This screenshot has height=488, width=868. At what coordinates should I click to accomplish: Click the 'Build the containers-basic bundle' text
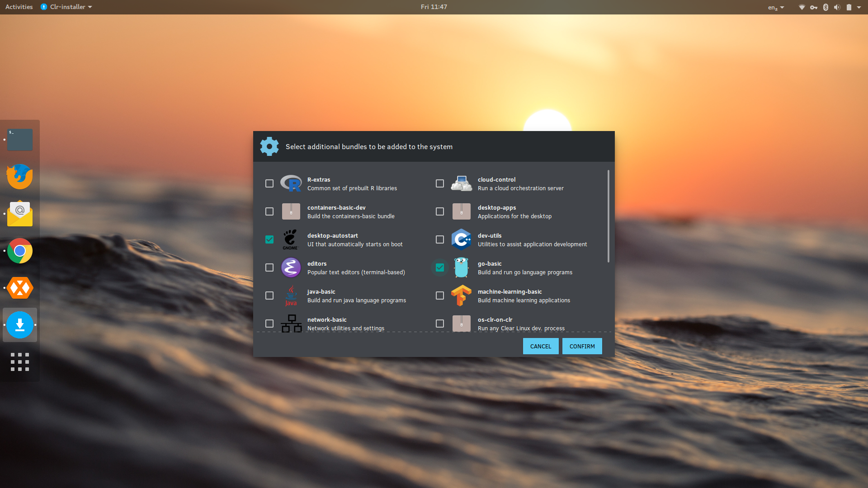pyautogui.click(x=351, y=216)
